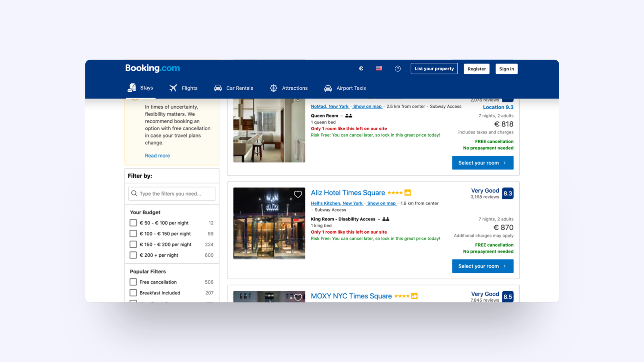The width and height of the screenshot is (644, 362).
Task: Click the Queen Room name text
Action: click(x=324, y=116)
